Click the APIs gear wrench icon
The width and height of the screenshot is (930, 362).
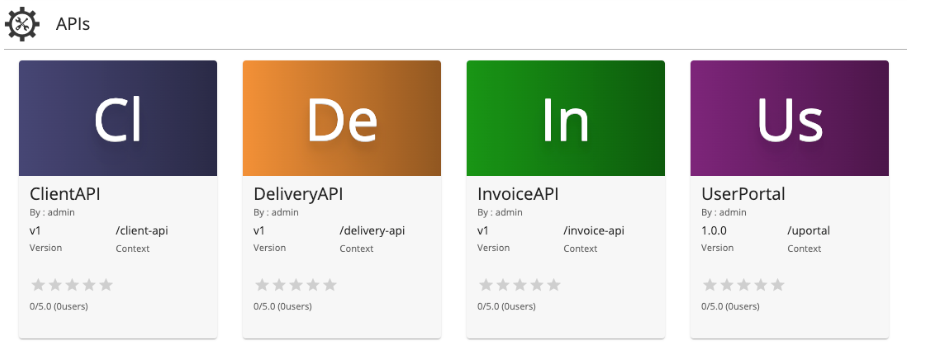click(x=22, y=24)
